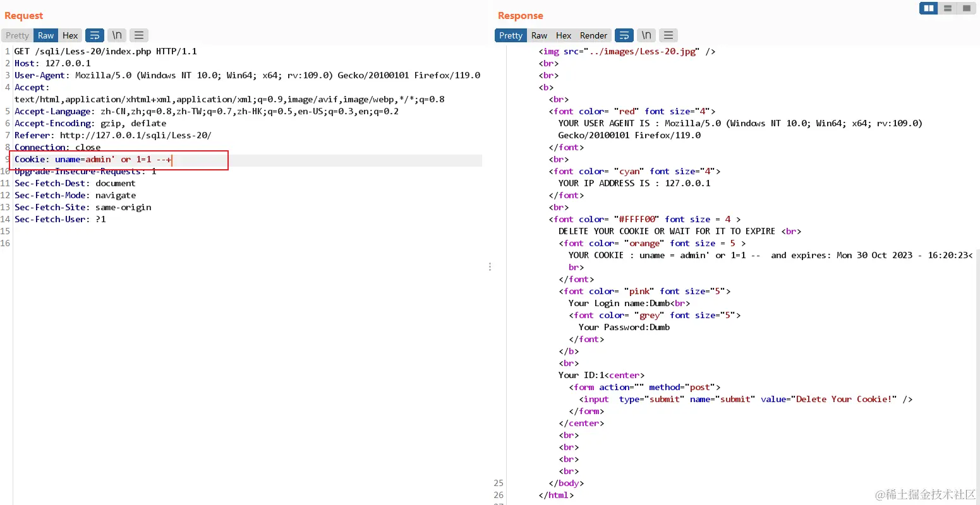Open the Render tab in the Response panel
The height and width of the screenshot is (505, 980).
tap(594, 35)
